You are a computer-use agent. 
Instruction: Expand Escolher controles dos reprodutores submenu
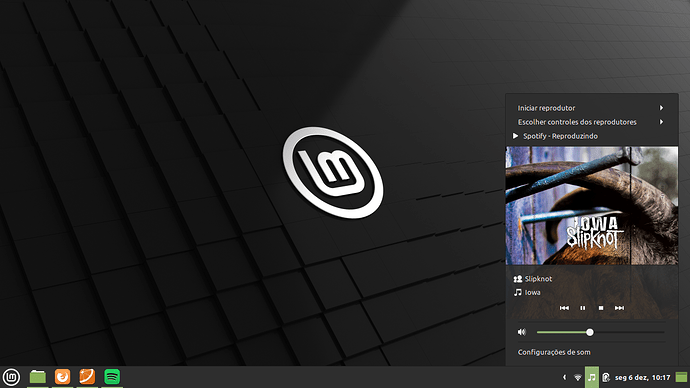pos(591,122)
